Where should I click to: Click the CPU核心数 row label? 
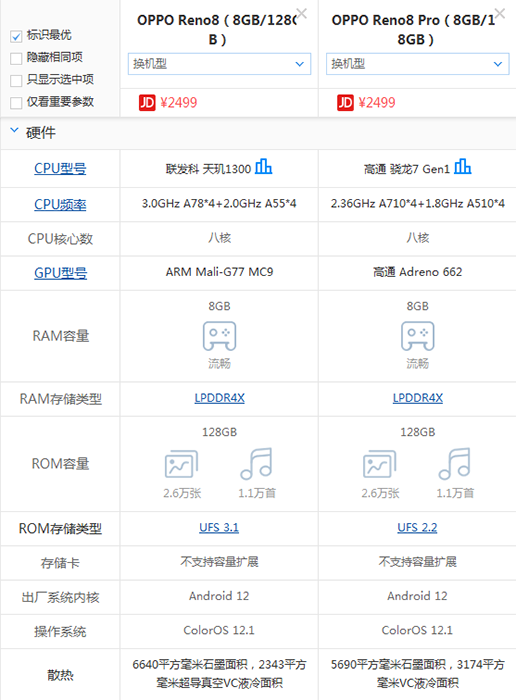[60, 239]
